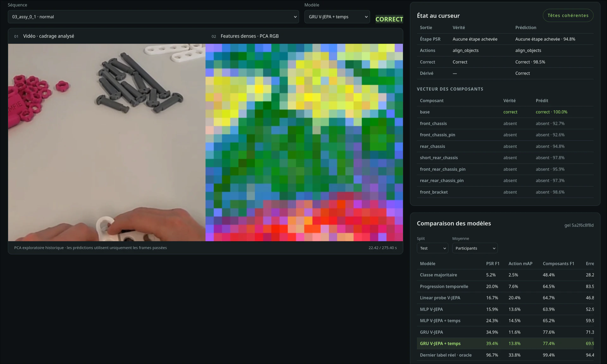Select the Linear probe V-JEPA row
Screen dimensions: 607x364
click(505, 298)
